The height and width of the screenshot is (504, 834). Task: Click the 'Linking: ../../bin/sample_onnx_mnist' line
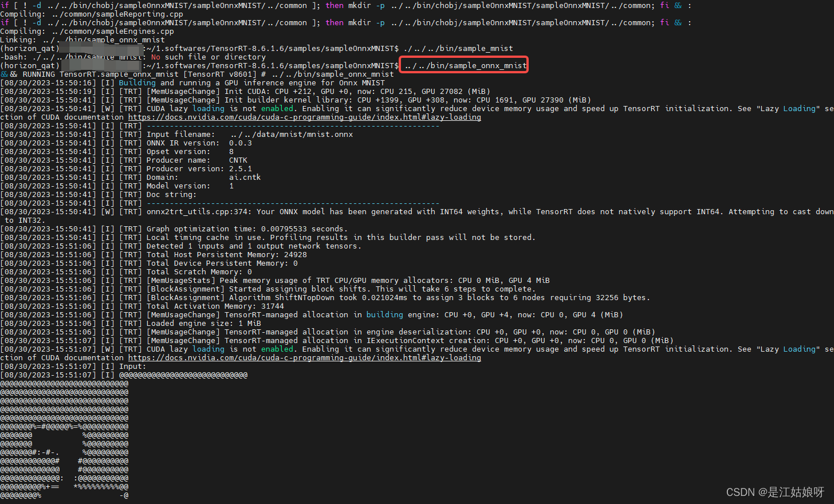(82, 40)
